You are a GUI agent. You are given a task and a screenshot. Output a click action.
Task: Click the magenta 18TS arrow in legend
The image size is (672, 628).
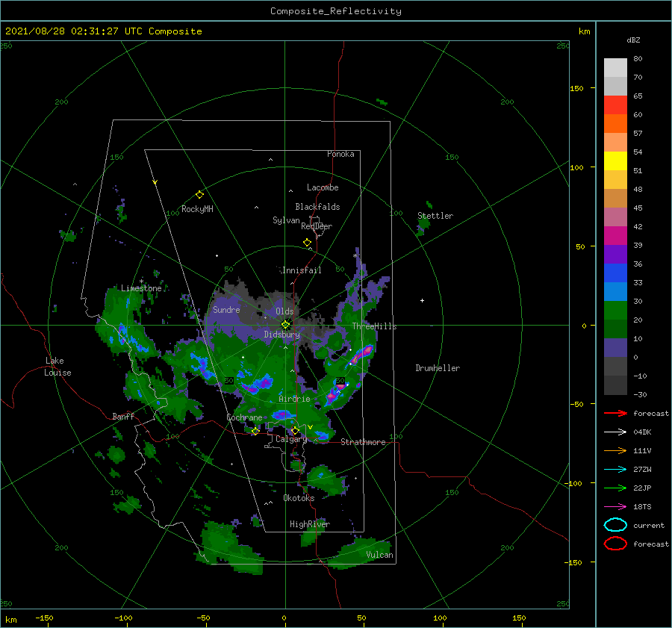(616, 507)
